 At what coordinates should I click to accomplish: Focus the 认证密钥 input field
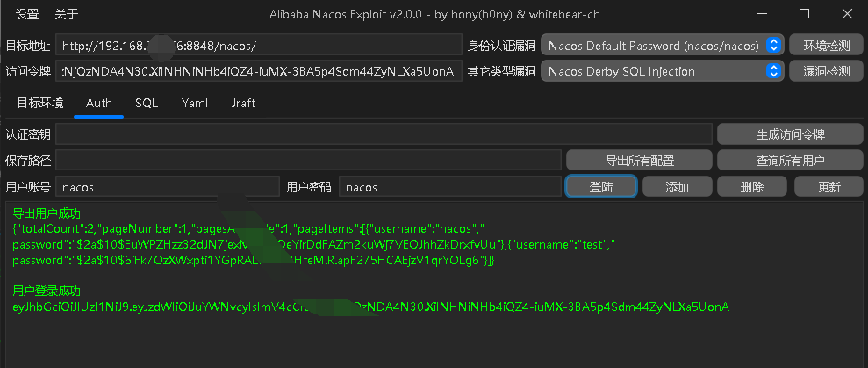[384, 134]
